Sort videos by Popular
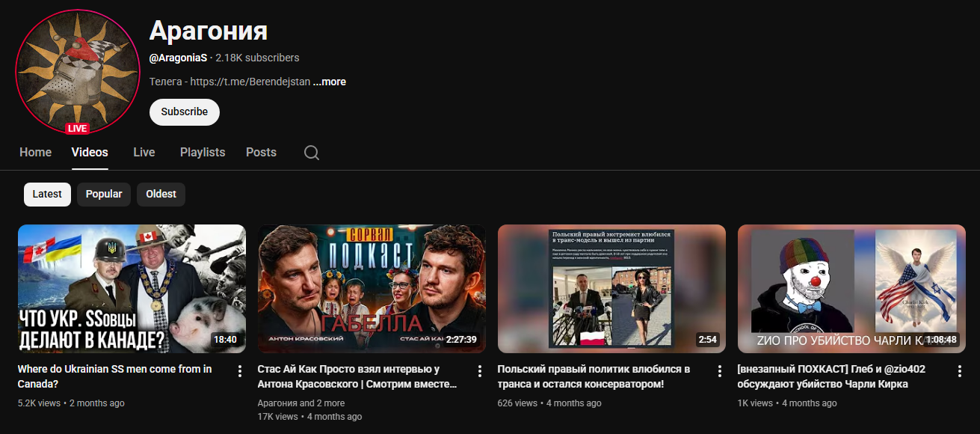 104,194
